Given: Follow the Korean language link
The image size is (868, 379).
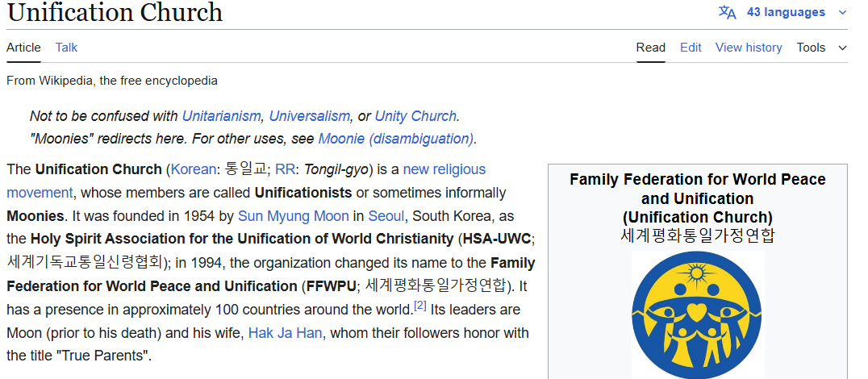Looking at the screenshot, I should (x=193, y=169).
